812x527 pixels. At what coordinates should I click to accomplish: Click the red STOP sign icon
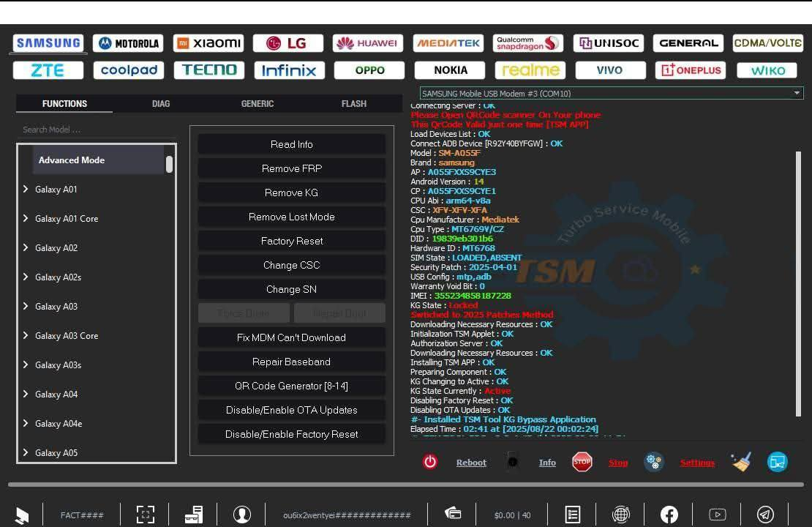coord(582,461)
